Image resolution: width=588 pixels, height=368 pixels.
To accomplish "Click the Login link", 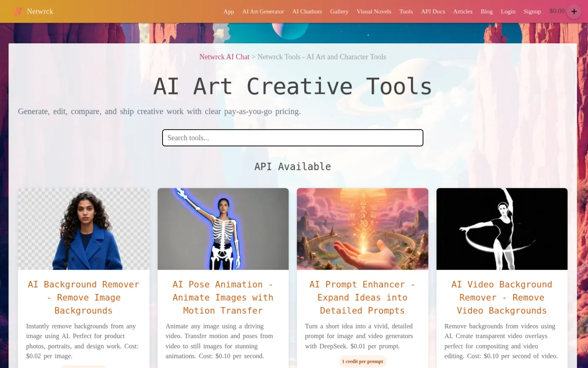I will click(x=508, y=11).
